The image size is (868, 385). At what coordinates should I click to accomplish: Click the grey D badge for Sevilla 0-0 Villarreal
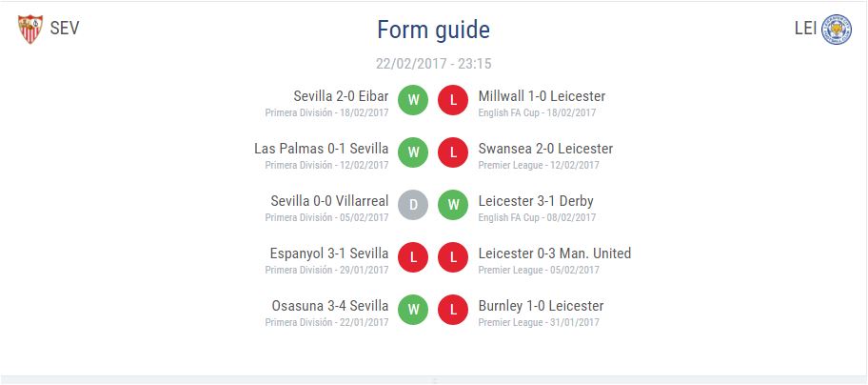pos(413,205)
